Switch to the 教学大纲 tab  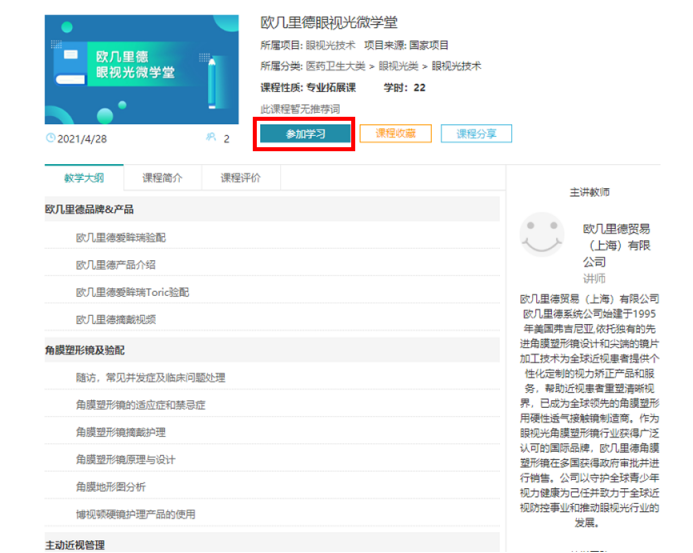pyautogui.click(x=84, y=178)
